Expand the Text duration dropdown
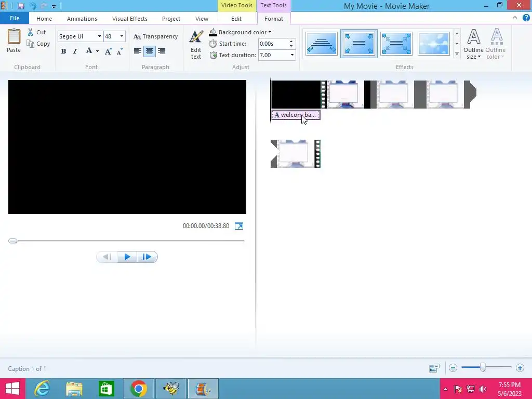 292,55
